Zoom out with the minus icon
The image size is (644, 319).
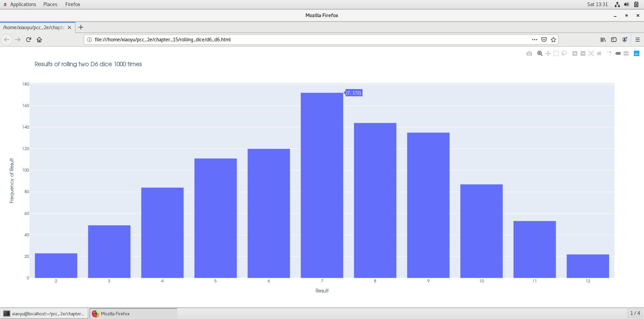click(583, 53)
